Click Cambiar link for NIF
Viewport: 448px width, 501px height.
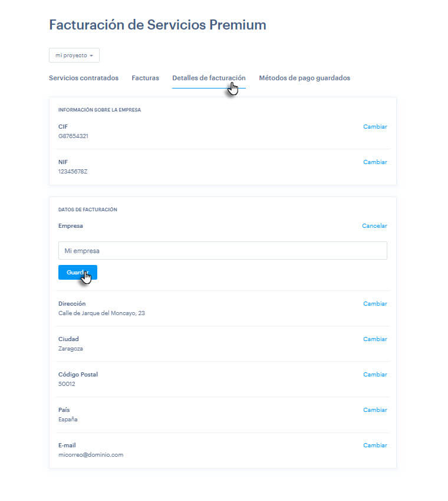pos(375,162)
